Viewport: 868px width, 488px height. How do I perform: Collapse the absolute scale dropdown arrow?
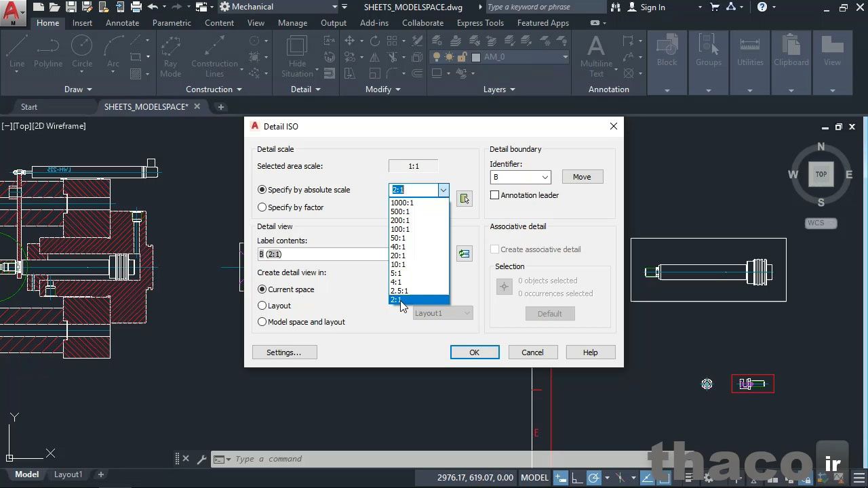(x=443, y=190)
